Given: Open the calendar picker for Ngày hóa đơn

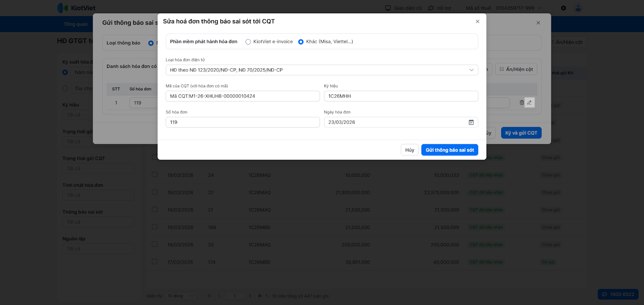Looking at the screenshot, I should click(x=471, y=122).
